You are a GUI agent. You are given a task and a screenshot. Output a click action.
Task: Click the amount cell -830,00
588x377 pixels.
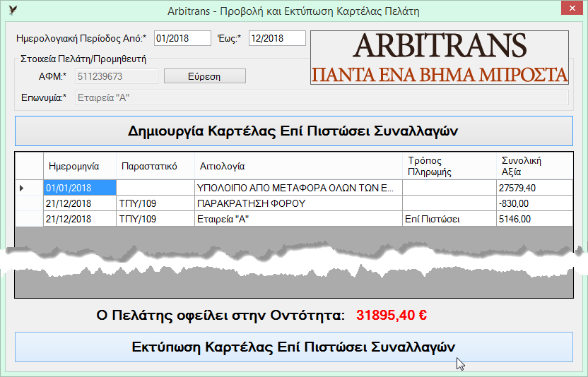(x=535, y=203)
